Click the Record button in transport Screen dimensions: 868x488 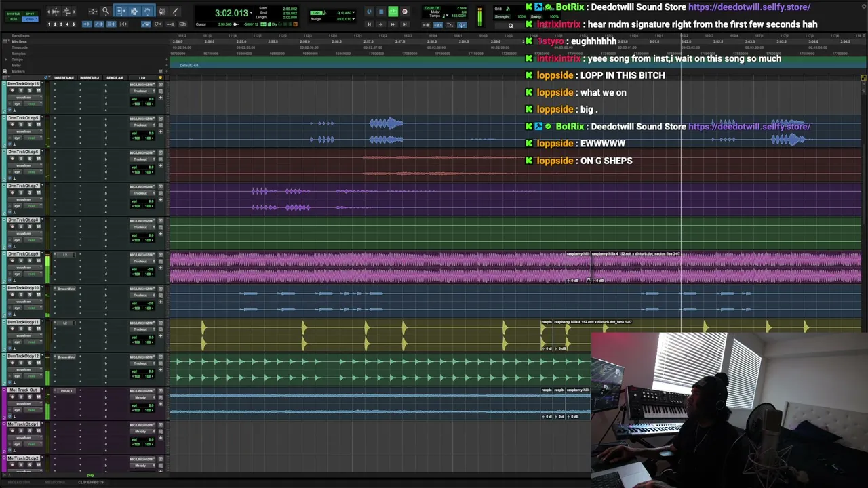[405, 12]
